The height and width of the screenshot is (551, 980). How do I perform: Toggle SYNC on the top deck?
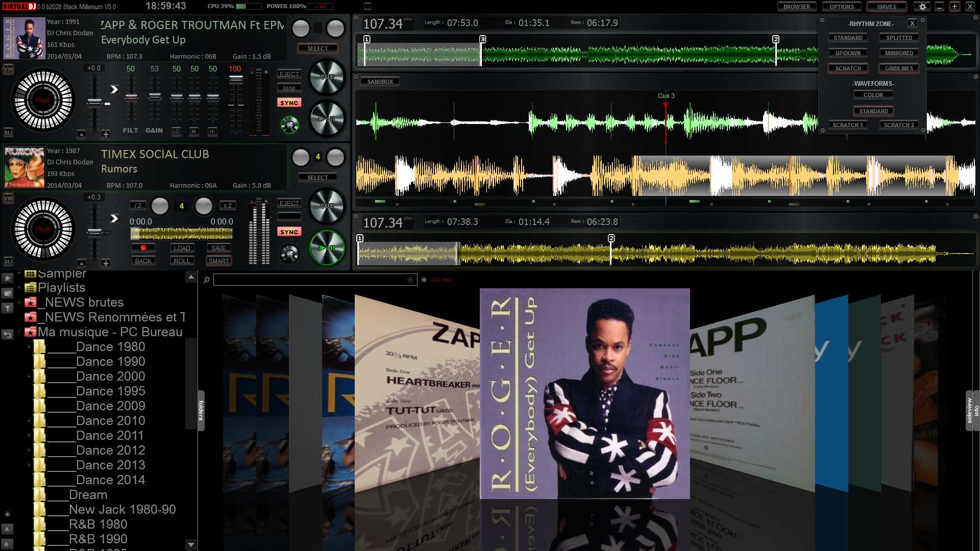(289, 103)
